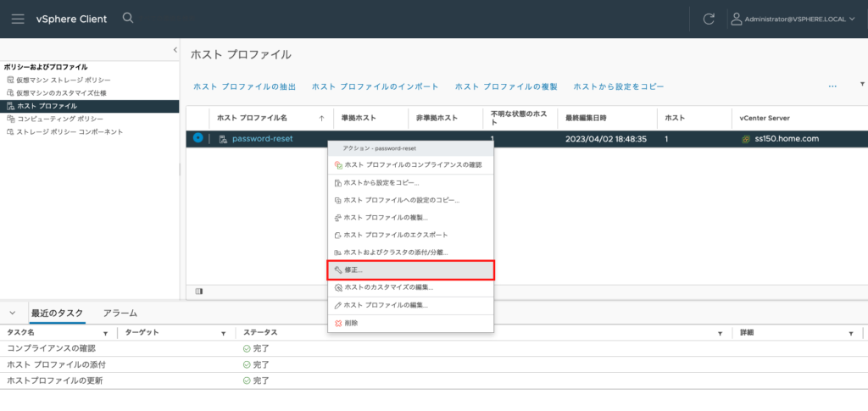868x411 pixels.
Task: Collapse the left navigation panel
Action: (175, 50)
